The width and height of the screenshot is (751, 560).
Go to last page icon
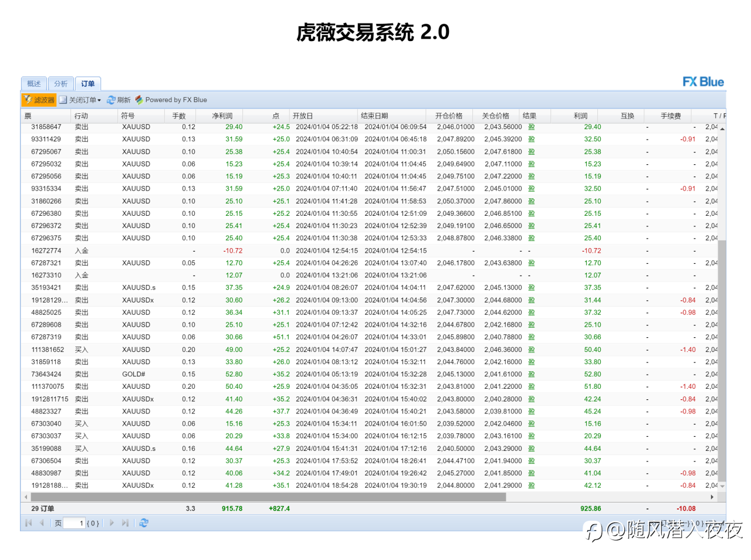pos(125,523)
